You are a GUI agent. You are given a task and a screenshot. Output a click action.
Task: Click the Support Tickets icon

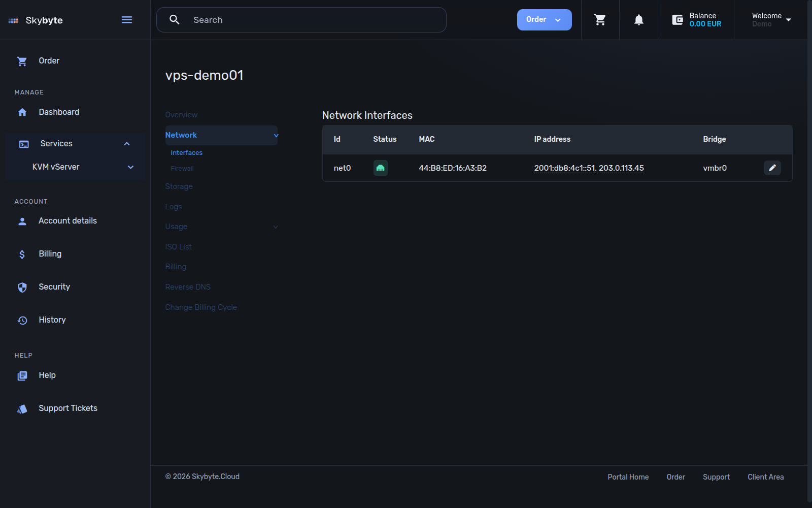[22, 408]
